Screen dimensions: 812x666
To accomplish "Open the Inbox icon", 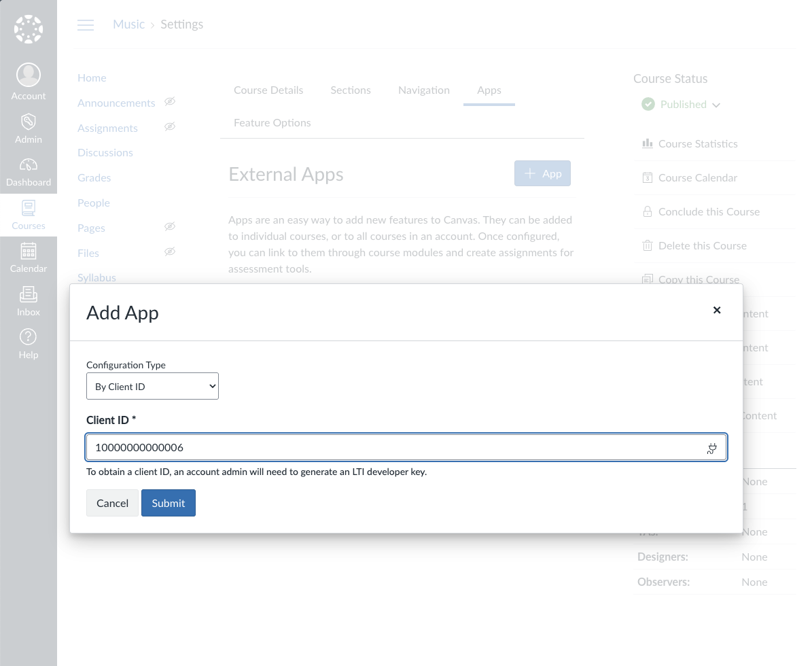I will tap(29, 294).
